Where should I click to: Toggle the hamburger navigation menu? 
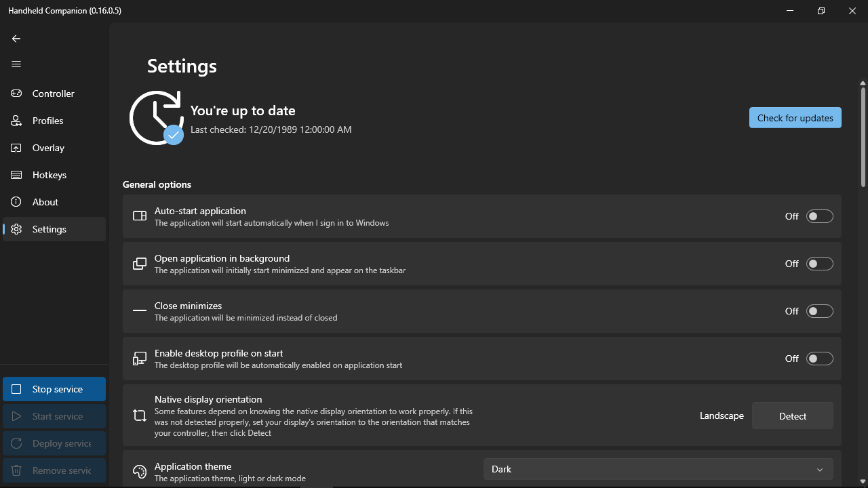point(16,64)
